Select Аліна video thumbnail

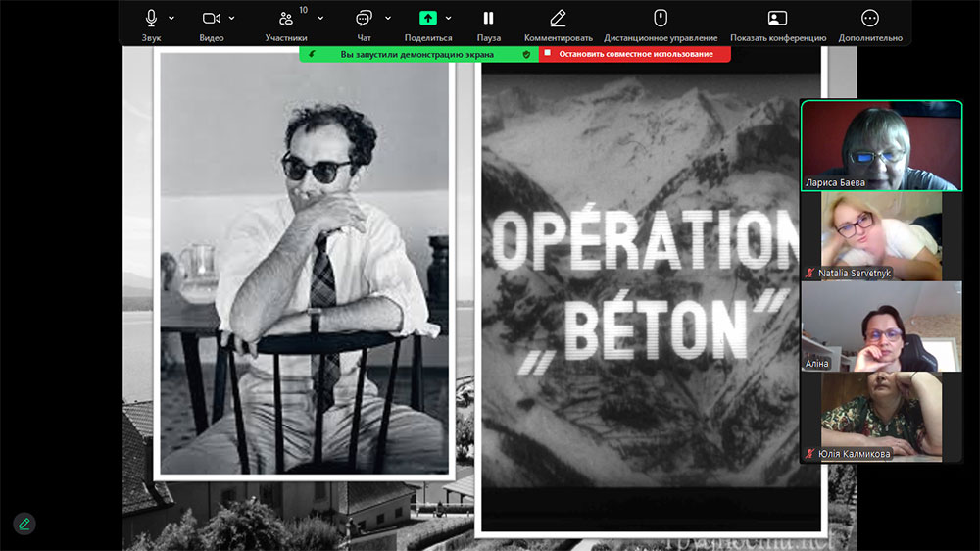tap(881, 326)
